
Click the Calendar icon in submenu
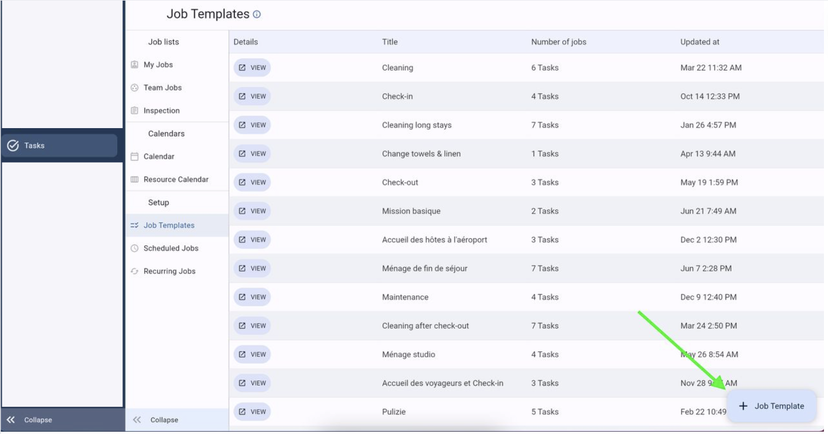(x=134, y=156)
